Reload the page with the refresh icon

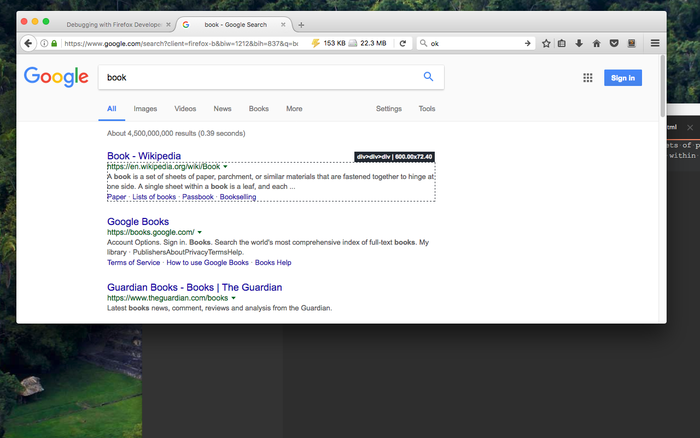tap(403, 43)
